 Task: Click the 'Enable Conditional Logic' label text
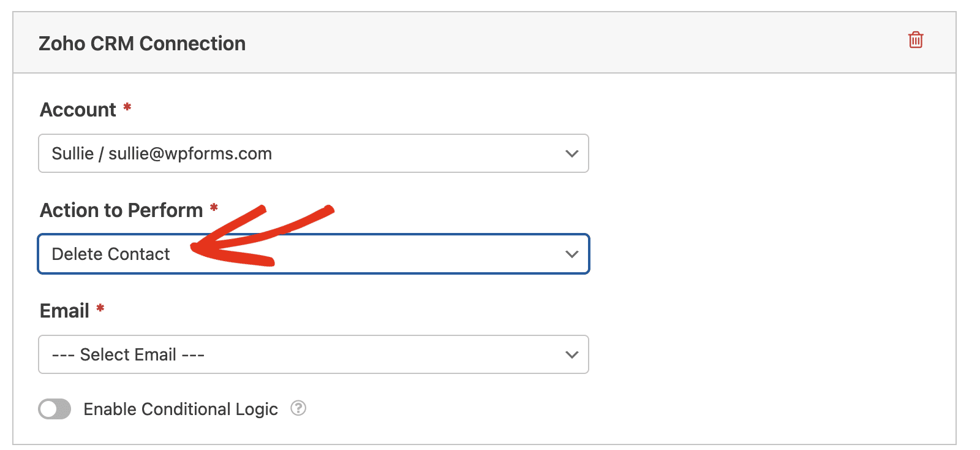click(181, 409)
